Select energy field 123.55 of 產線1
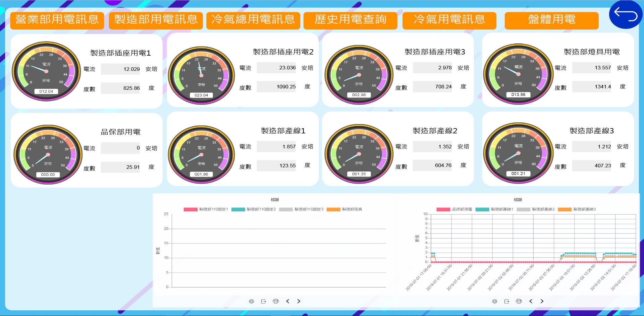The height and width of the screenshot is (316, 644). 276,166
